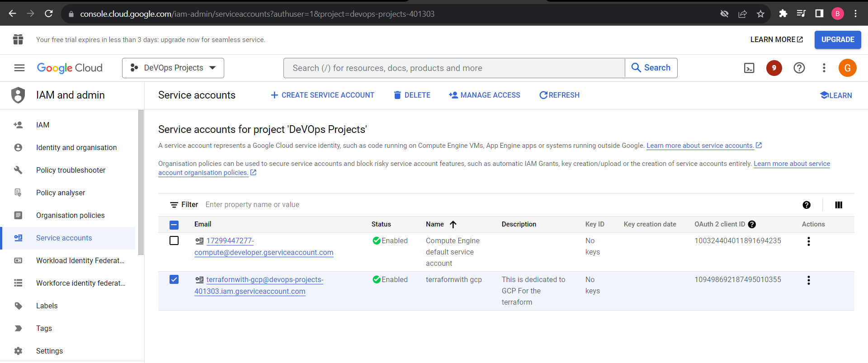Click Create Service Account button
Image resolution: width=868 pixels, height=363 pixels.
pyautogui.click(x=322, y=95)
